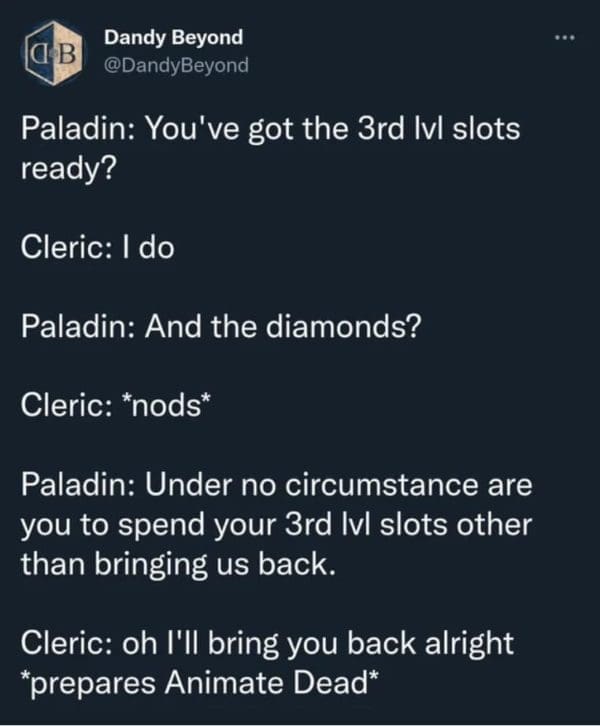Image resolution: width=600 pixels, height=726 pixels.
Task: Open the Dandy Beyond display name profile
Action: (173, 37)
